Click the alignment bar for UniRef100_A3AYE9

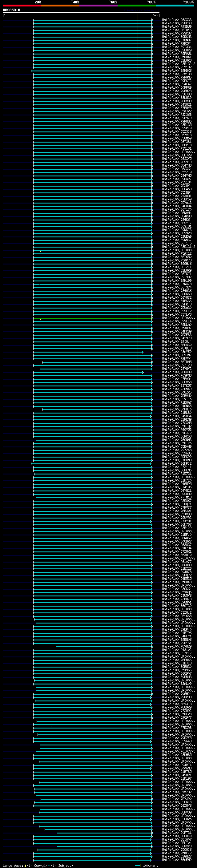click(x=88, y=352)
